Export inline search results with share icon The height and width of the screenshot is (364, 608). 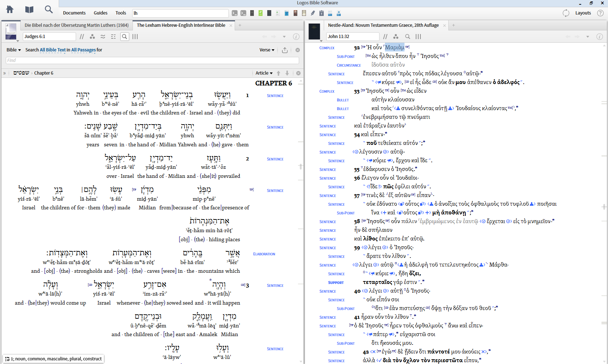(285, 50)
